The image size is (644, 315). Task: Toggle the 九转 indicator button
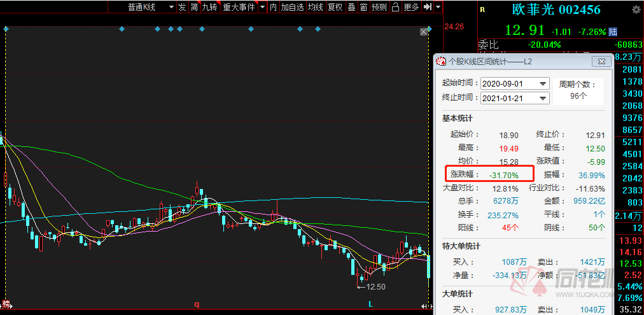coord(209,7)
